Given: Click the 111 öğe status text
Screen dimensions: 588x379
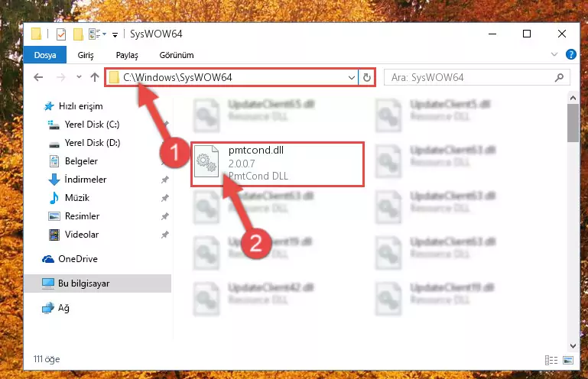Looking at the screenshot, I should pyautogui.click(x=47, y=359).
